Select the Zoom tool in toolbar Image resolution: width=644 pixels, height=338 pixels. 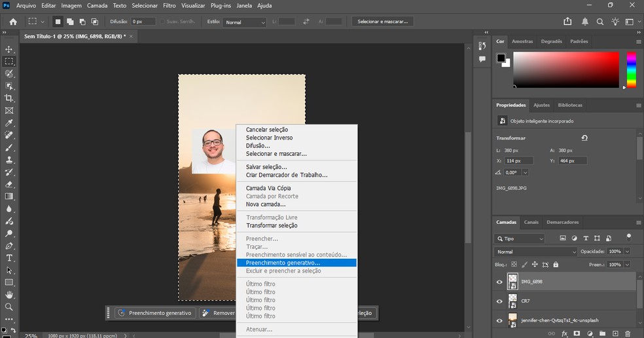[9, 307]
